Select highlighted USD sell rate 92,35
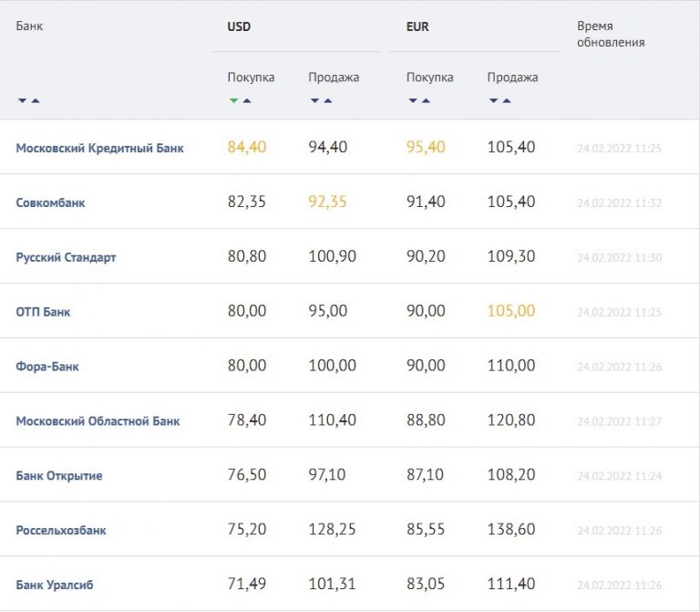The height and width of the screenshot is (612, 700). [327, 202]
